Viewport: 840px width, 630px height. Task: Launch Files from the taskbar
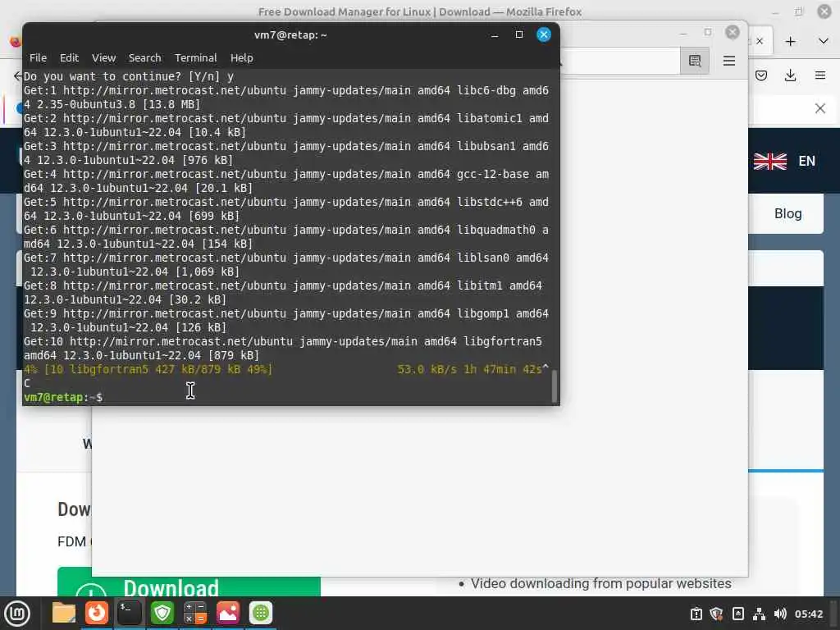[63, 613]
